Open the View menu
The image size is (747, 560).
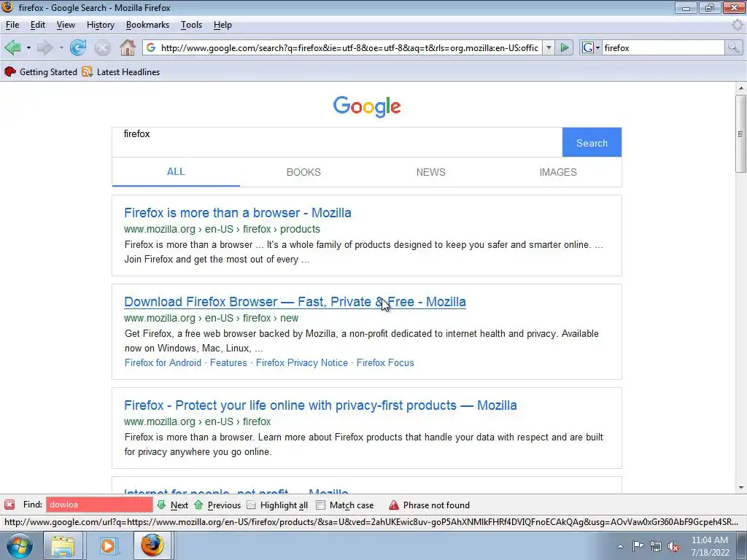point(66,25)
